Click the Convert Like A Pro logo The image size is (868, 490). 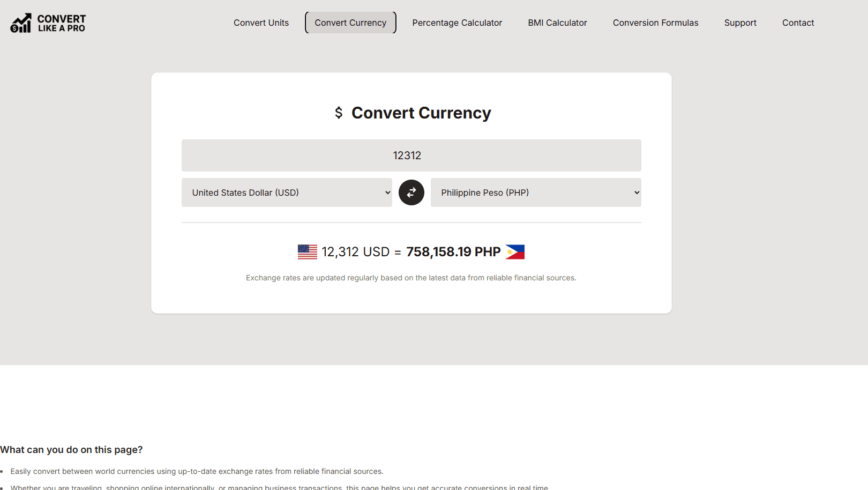[x=48, y=23]
